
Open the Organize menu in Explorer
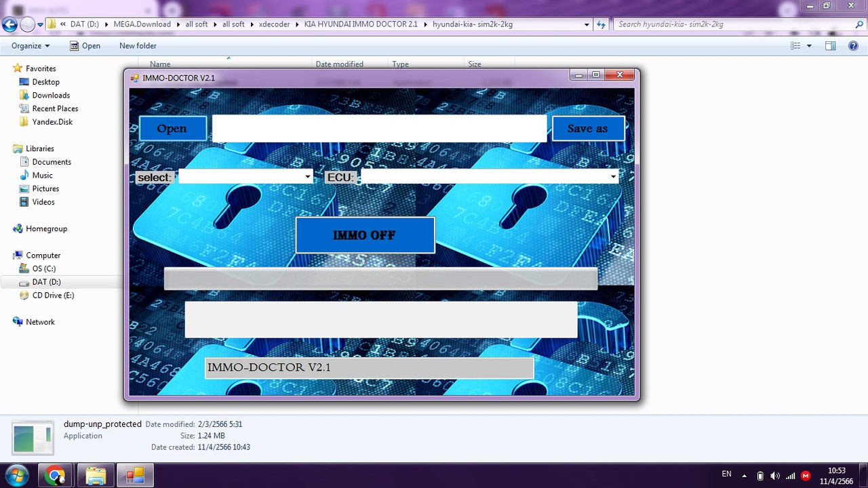(x=31, y=46)
